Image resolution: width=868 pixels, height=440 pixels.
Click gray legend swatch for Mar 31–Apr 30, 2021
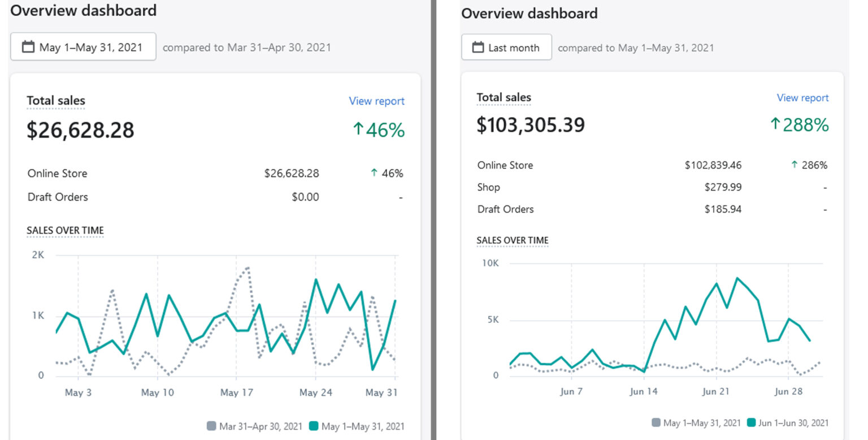click(212, 426)
